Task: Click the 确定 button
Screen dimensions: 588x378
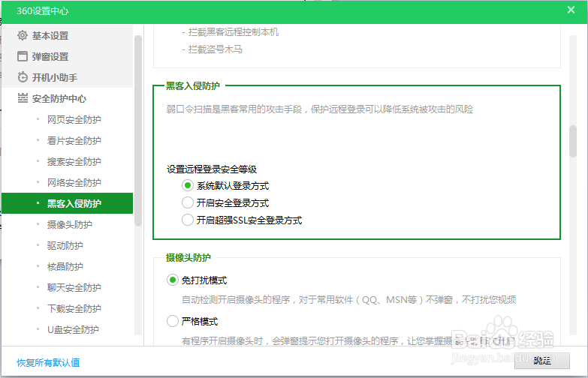Action: click(542, 361)
